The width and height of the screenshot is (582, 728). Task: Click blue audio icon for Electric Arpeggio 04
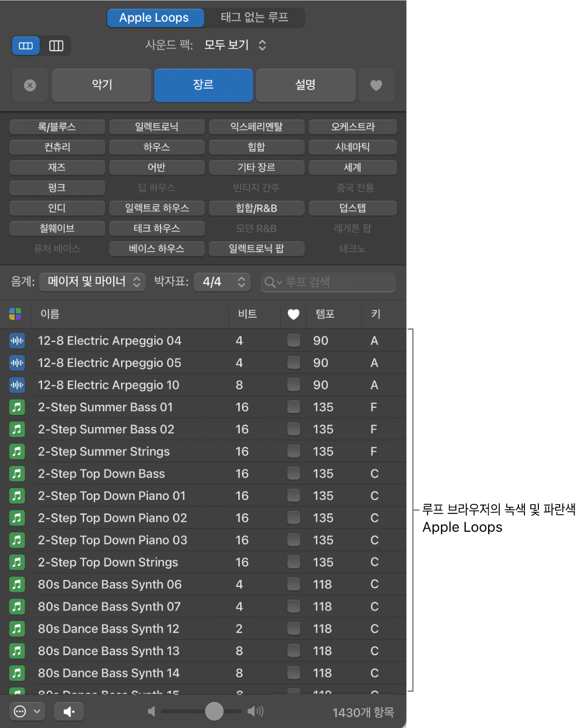(17, 341)
